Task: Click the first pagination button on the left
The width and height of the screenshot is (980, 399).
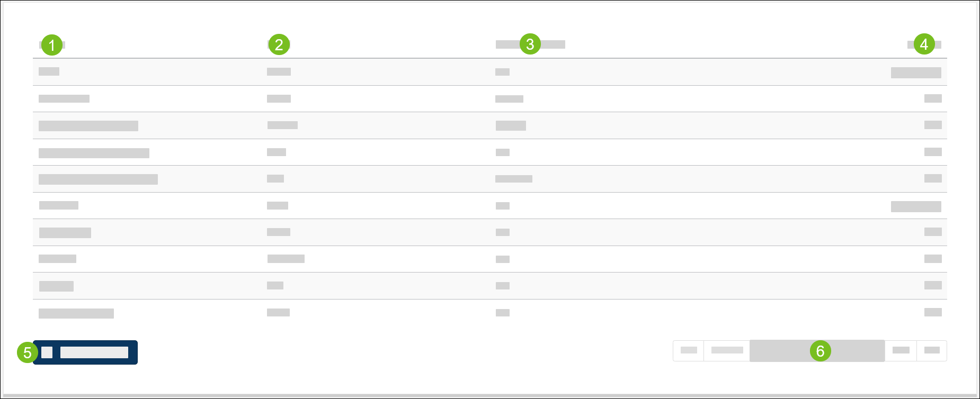Action: [x=689, y=350]
